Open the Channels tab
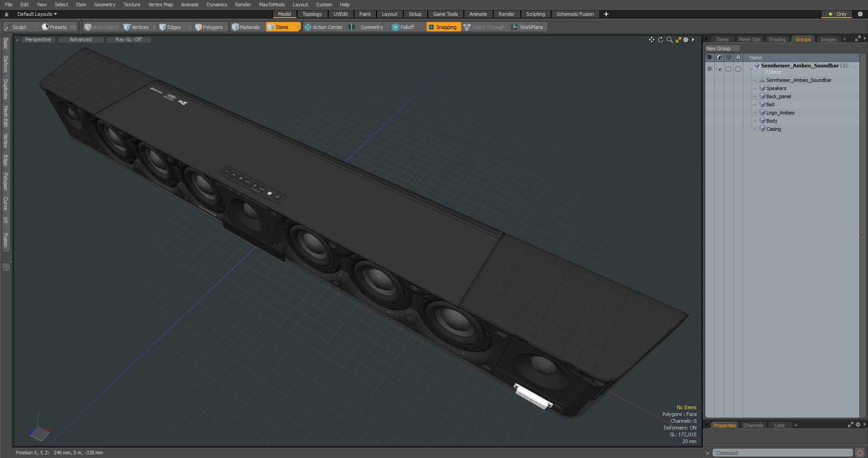 753,425
